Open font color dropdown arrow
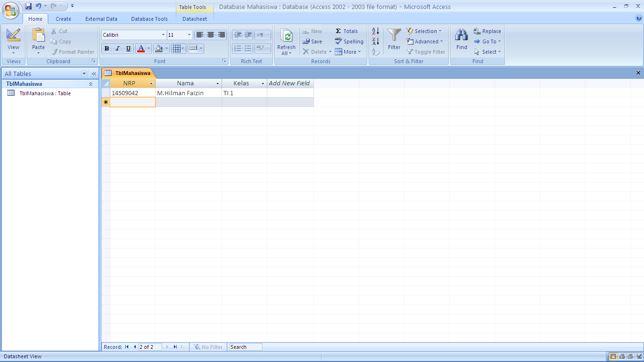Screen dimensions: 644x362 (x=149, y=49)
